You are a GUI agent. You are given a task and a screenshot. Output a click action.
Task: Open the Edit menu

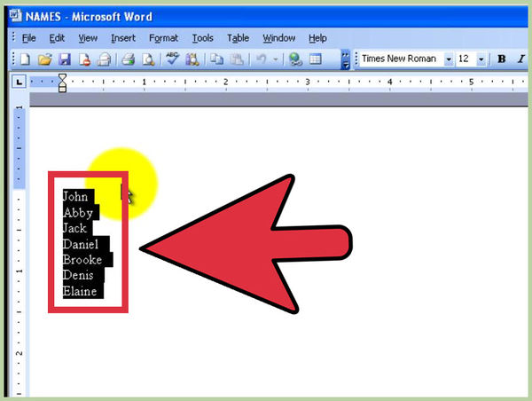pyautogui.click(x=57, y=38)
